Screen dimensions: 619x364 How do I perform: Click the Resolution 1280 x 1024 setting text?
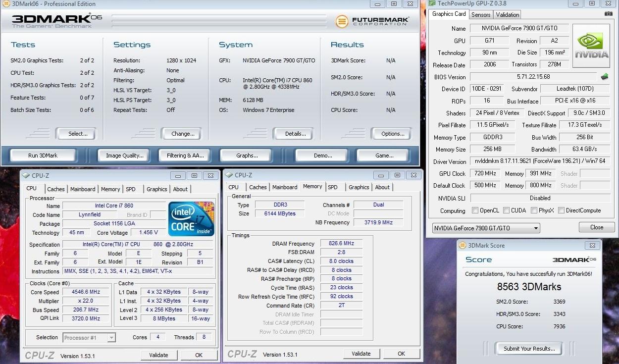click(181, 60)
